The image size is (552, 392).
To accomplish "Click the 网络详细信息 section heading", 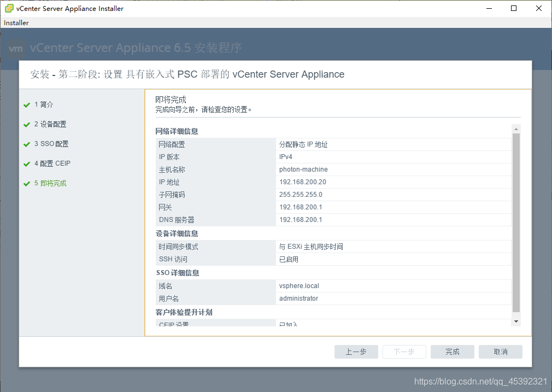I will coord(177,131).
